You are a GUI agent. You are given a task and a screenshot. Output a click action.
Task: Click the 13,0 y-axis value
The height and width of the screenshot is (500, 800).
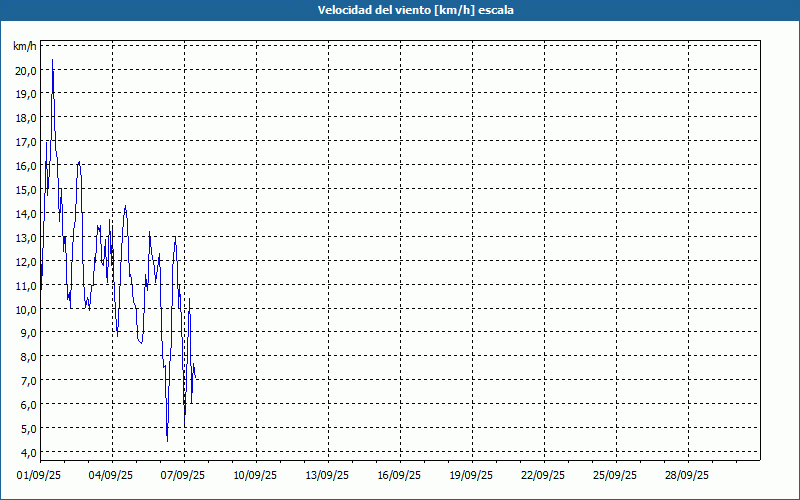26,238
